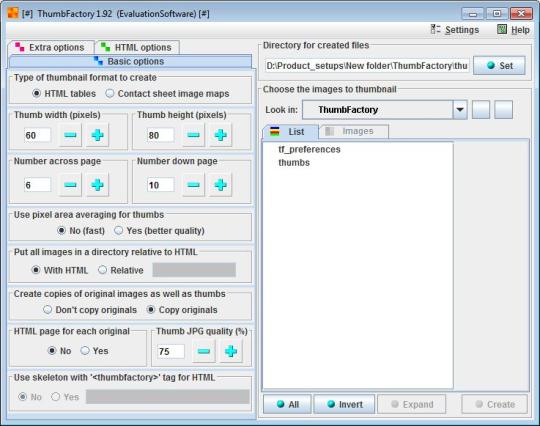Lower Thumb JPG quality with minus
Screen dimensions: 540x426
point(204,351)
